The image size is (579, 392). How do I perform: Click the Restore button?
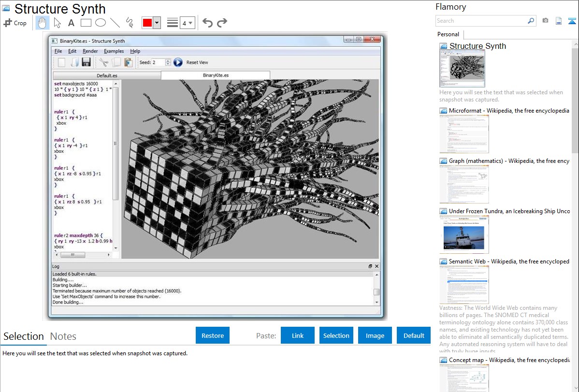point(213,335)
